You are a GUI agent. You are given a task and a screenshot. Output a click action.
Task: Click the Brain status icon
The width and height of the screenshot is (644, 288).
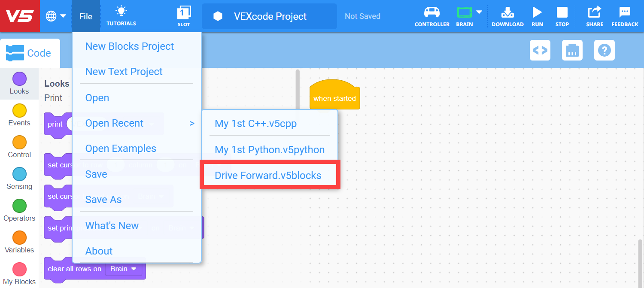tap(465, 12)
